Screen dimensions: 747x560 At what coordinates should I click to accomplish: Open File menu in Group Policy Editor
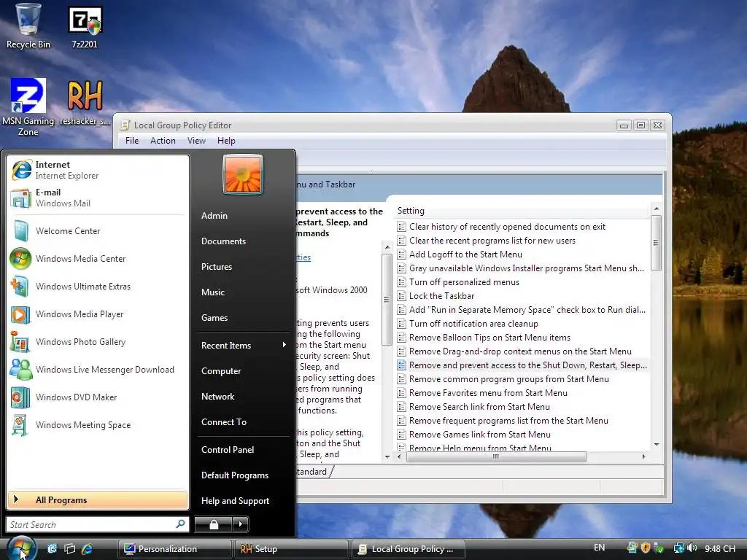[x=132, y=141]
